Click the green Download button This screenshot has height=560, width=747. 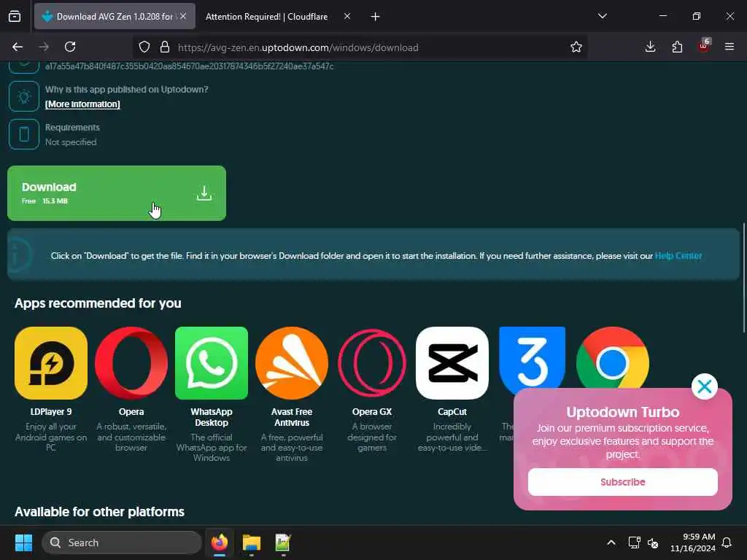coord(117,193)
